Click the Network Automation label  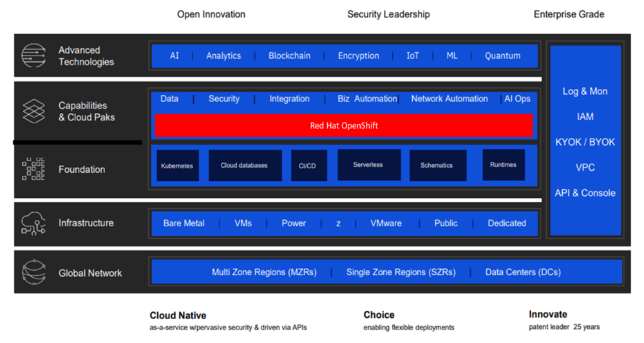coord(450,99)
